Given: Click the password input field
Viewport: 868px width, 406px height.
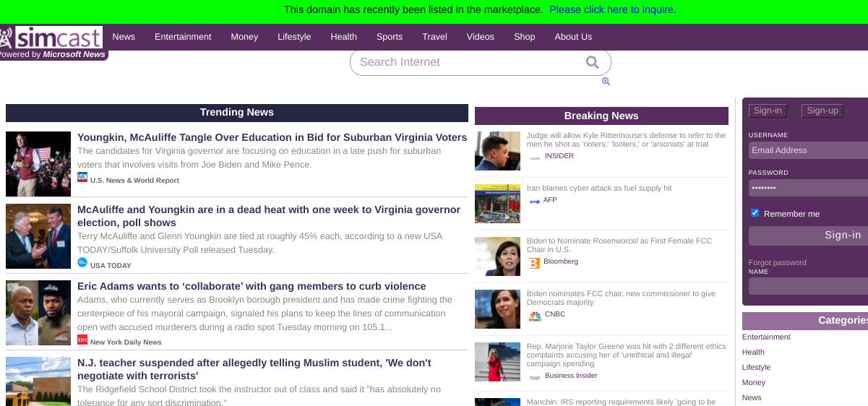Looking at the screenshot, I should pyautogui.click(x=808, y=188).
